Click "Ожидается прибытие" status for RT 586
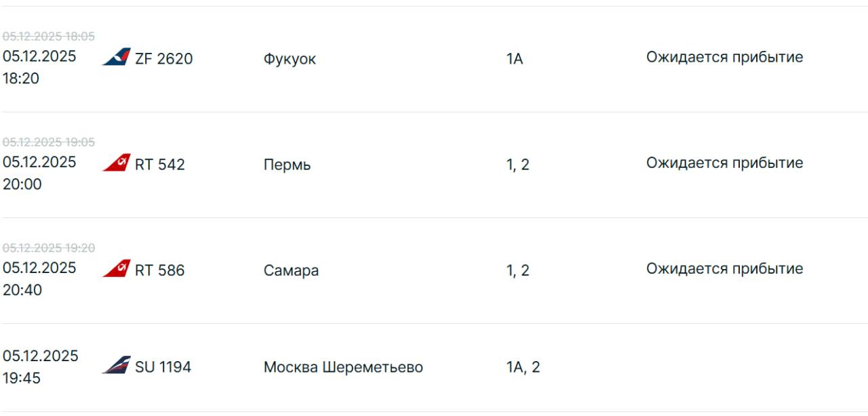This screenshot has width=868, height=416. click(724, 268)
